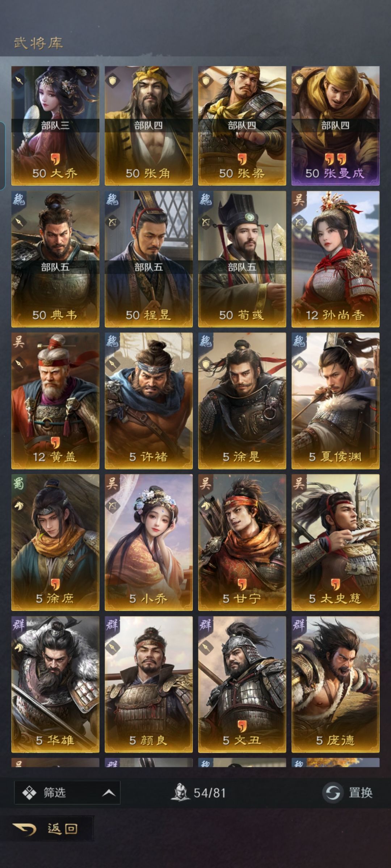This screenshot has width=391, height=868.
Task: Click the 返回 back arrow icon
Action: [25, 829]
